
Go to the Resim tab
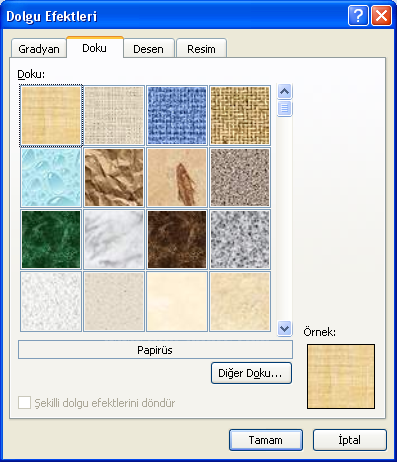click(201, 49)
